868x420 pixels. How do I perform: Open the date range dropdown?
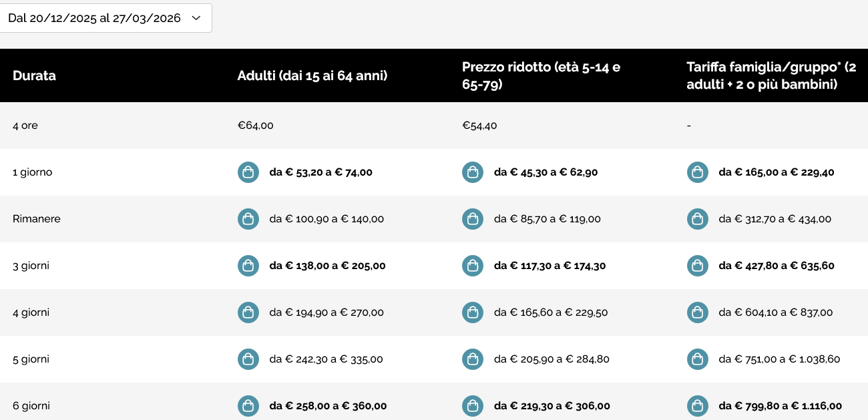(105, 18)
